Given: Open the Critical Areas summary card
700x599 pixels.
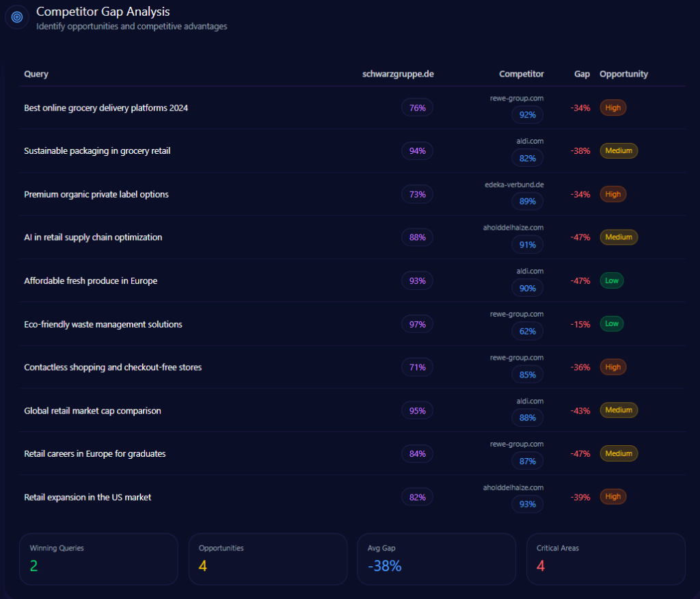Looking at the screenshot, I should coord(606,559).
